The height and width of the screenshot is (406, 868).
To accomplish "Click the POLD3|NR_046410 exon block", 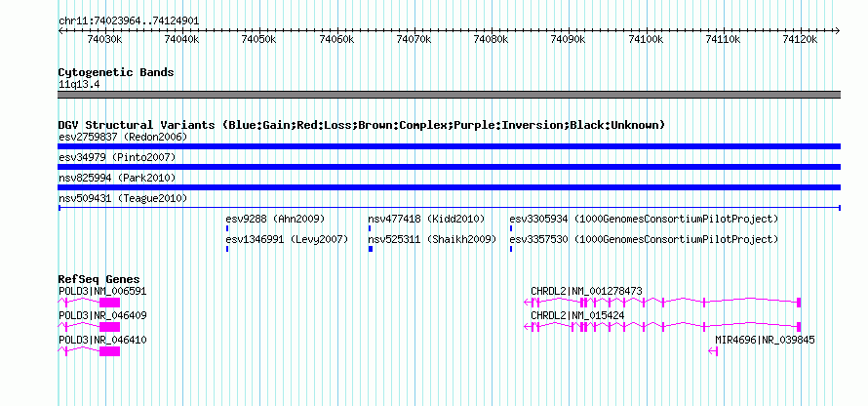I will tap(109, 351).
